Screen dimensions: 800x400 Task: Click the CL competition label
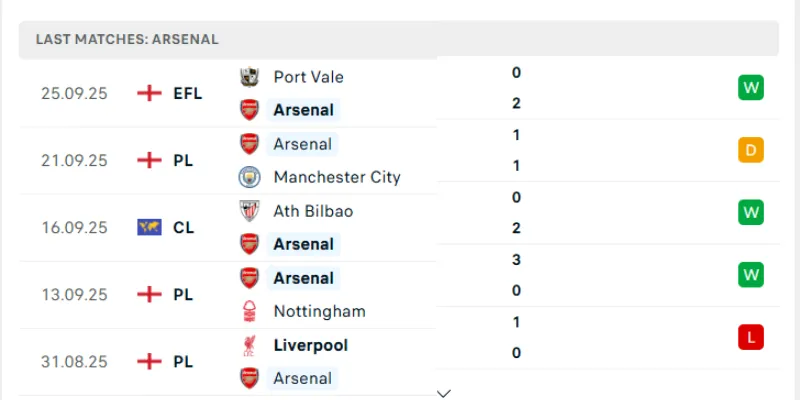183,227
